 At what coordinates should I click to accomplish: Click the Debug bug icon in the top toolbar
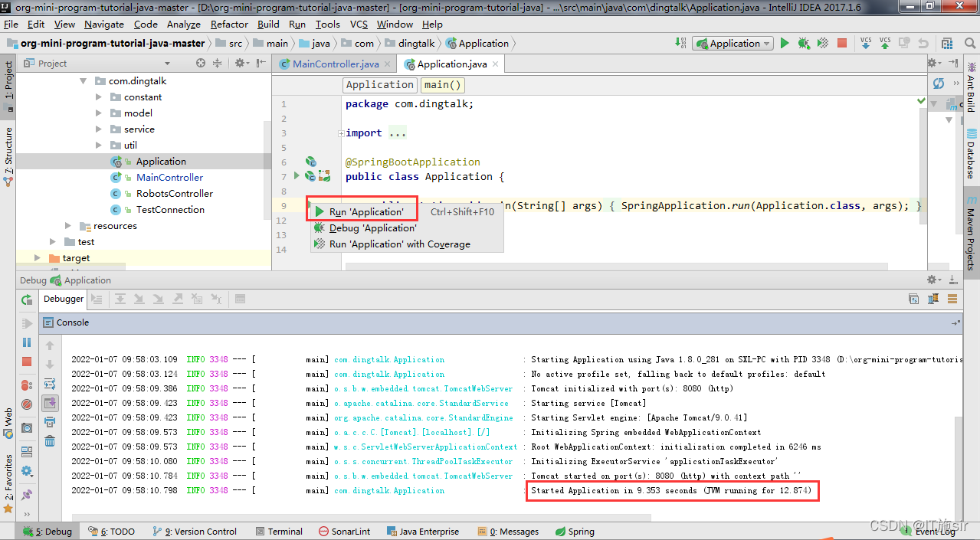tap(803, 44)
